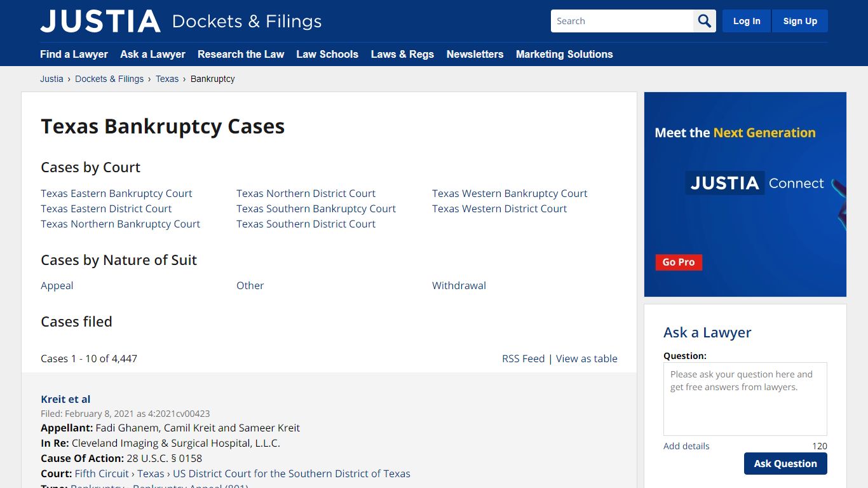This screenshot has width=868, height=488.
Task: Click the Justia Connect ad banner logo
Action: click(x=754, y=183)
